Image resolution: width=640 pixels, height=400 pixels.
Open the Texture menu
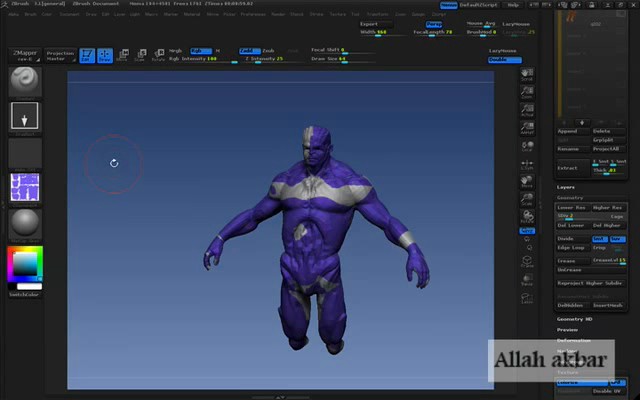tap(338, 14)
